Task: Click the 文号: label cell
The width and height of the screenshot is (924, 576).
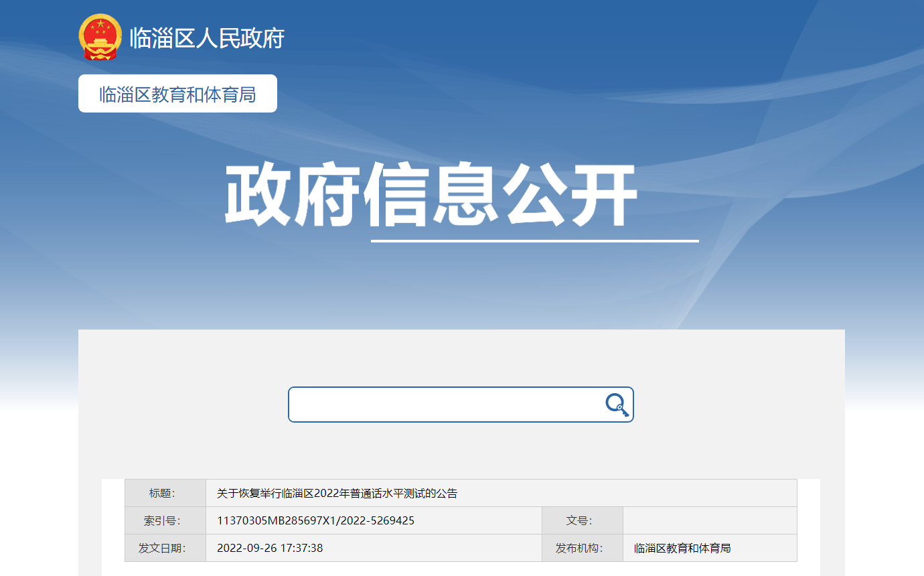Action: [583, 520]
